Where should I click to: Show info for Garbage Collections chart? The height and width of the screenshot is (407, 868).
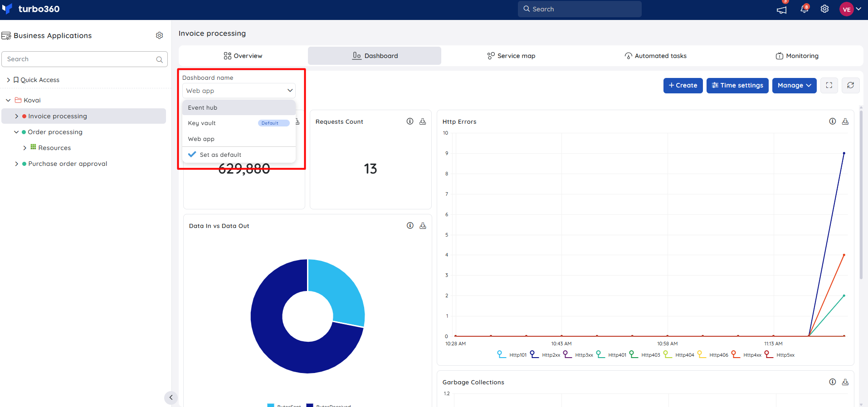[833, 382]
